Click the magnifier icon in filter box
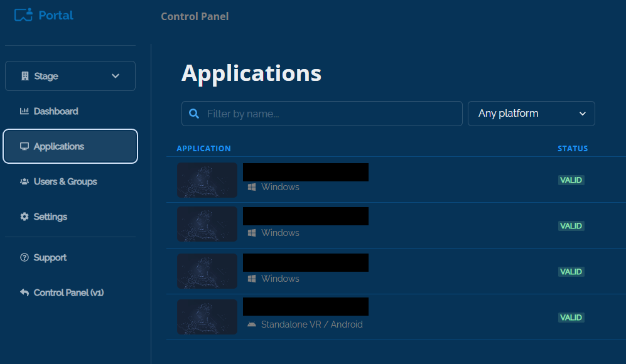The image size is (626, 364). pyautogui.click(x=195, y=114)
